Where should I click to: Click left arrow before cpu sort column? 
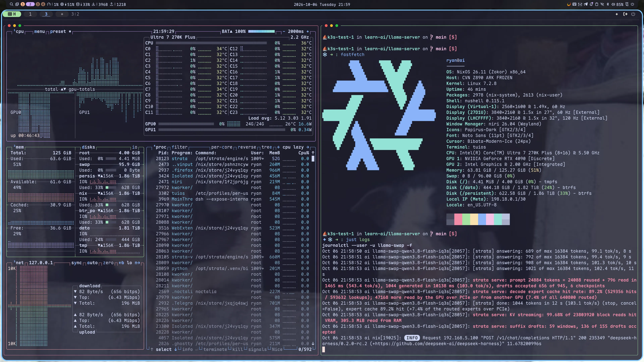coord(279,147)
